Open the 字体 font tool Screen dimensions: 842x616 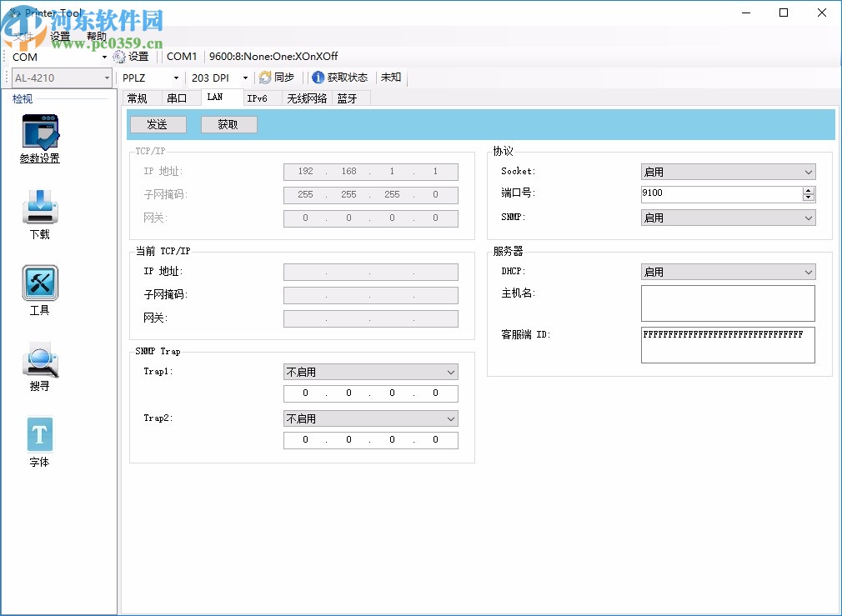click(x=39, y=433)
